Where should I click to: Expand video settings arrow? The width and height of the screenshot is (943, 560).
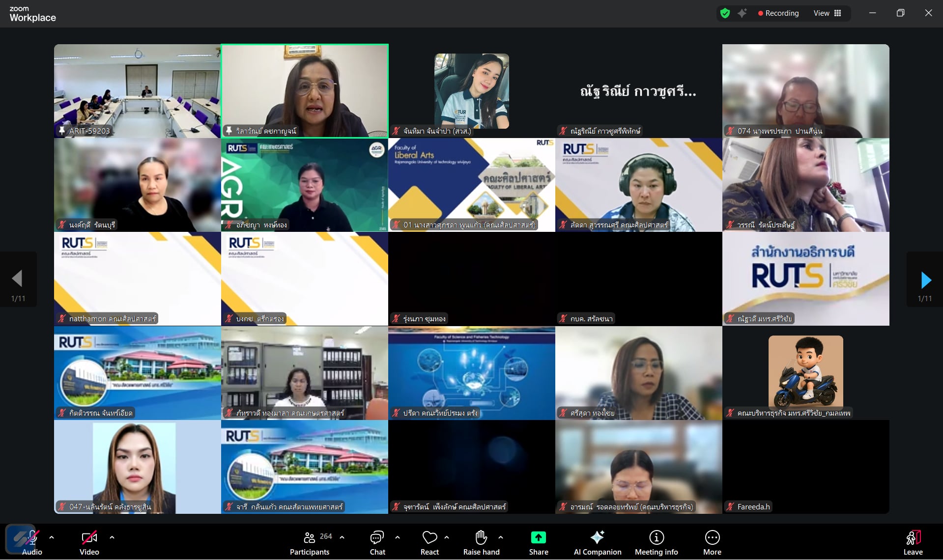112,537
